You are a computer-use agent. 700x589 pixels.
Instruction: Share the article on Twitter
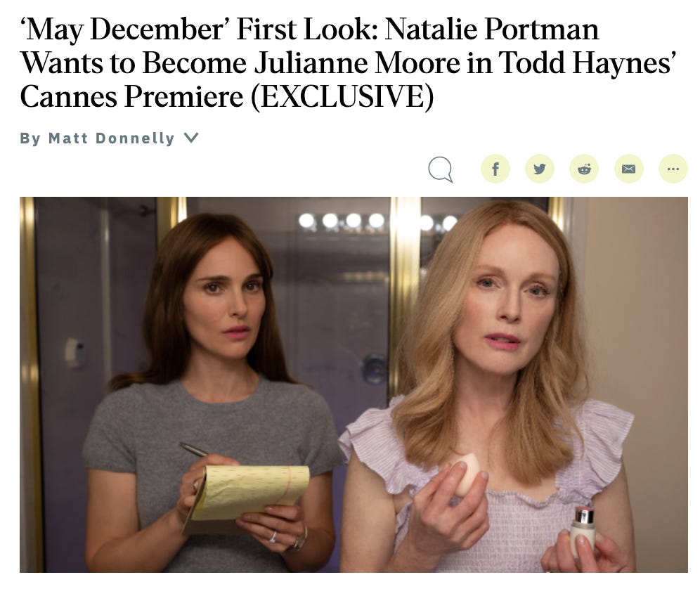point(540,169)
